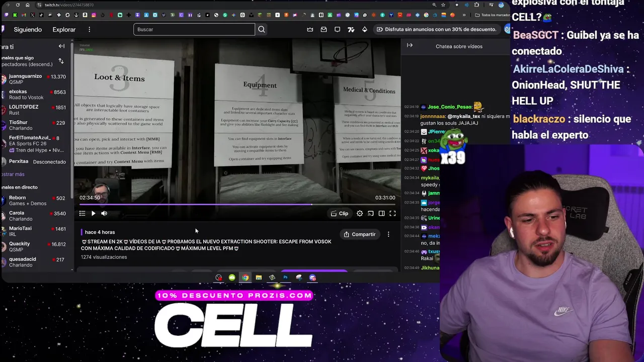Open the Twitch Turbo icon
The width and height of the screenshot is (644, 362).
[351, 30]
